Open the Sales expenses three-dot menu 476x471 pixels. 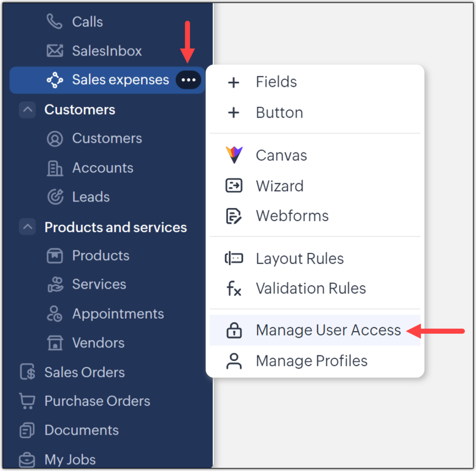point(188,80)
